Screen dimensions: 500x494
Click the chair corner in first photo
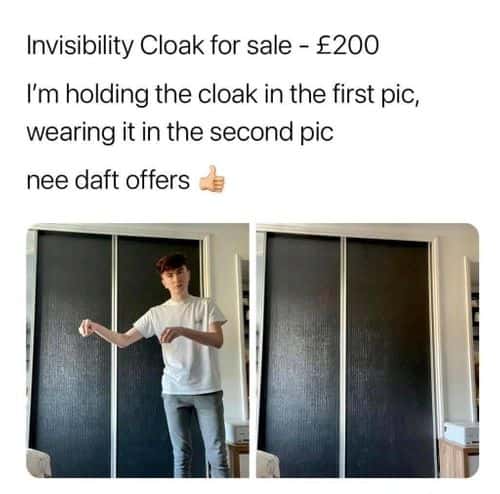pos(37,463)
